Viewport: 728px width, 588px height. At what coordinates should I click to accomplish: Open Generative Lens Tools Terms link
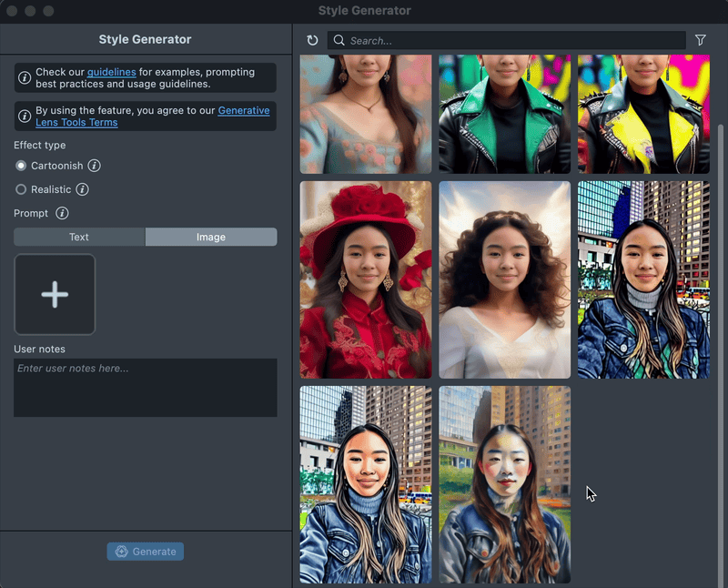(243, 111)
